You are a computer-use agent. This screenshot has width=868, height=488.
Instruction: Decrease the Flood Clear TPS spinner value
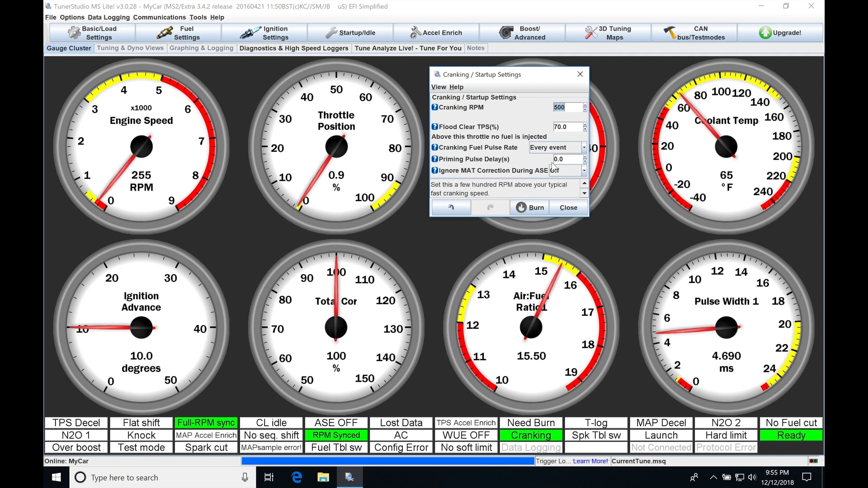click(x=585, y=129)
